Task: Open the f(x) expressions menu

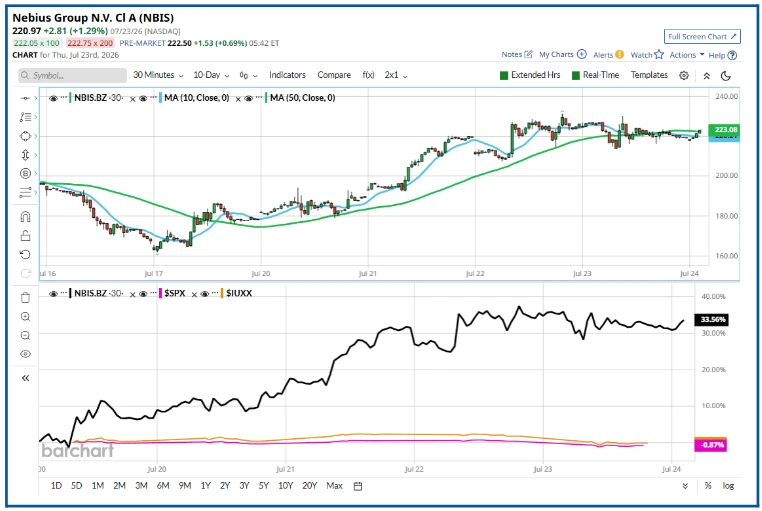Action: point(368,75)
